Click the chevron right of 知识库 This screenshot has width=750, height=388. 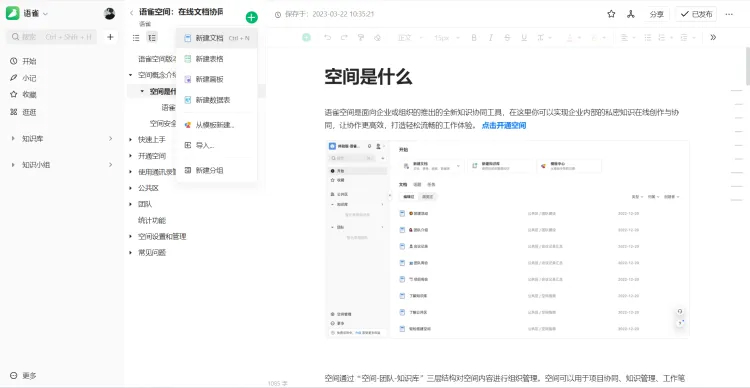[110, 138]
